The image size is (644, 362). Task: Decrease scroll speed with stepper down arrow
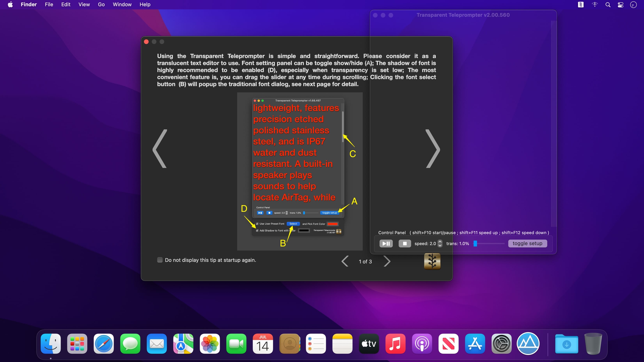click(x=440, y=245)
